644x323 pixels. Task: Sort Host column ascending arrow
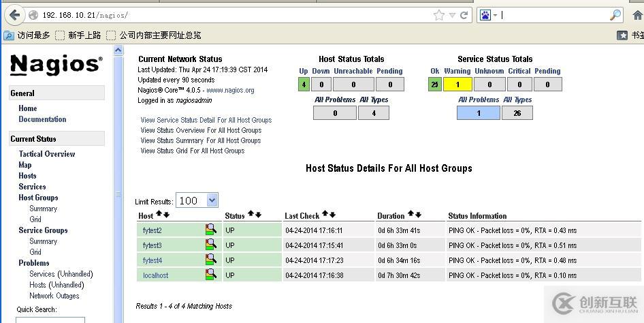159,215
